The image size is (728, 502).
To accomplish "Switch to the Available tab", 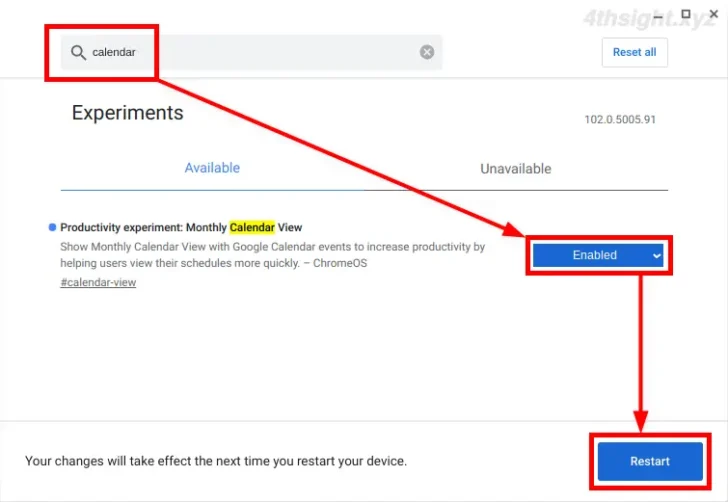I will 212,168.
